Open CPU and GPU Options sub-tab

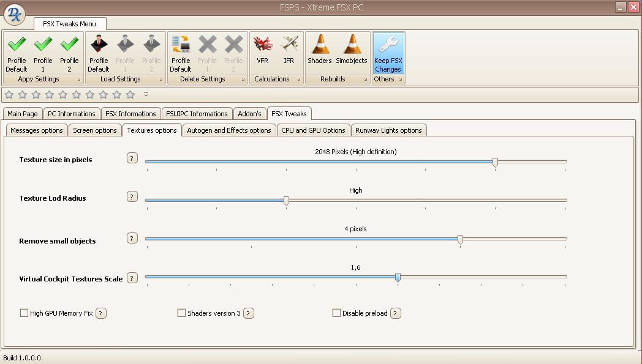[313, 130]
